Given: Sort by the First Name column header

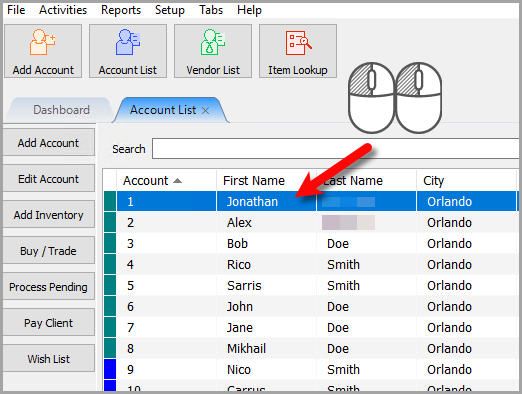Looking at the screenshot, I should point(266,181).
